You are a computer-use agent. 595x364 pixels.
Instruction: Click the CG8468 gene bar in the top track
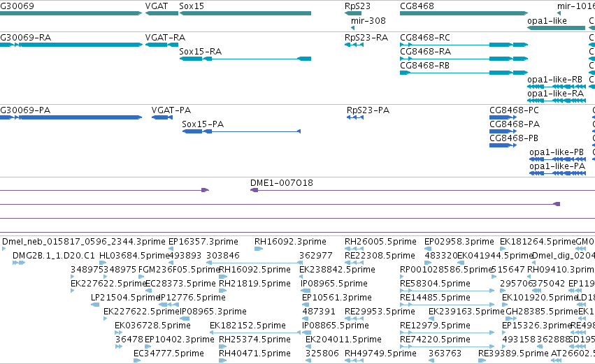tap(464, 13)
